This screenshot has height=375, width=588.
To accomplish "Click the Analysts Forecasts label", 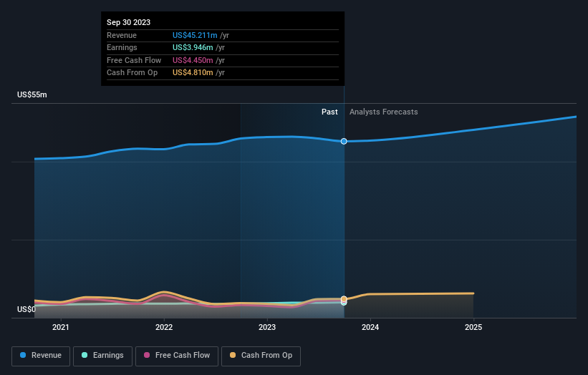I will click(384, 112).
